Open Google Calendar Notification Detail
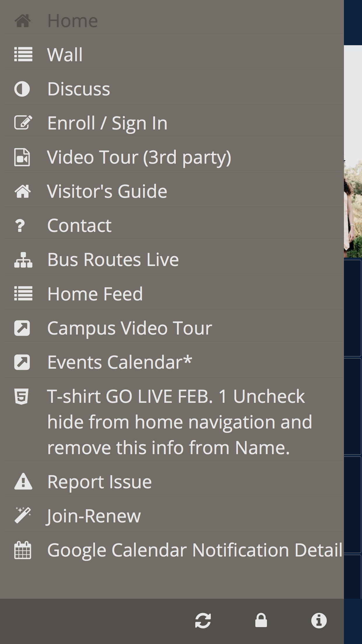The height and width of the screenshot is (644, 362). (x=194, y=550)
